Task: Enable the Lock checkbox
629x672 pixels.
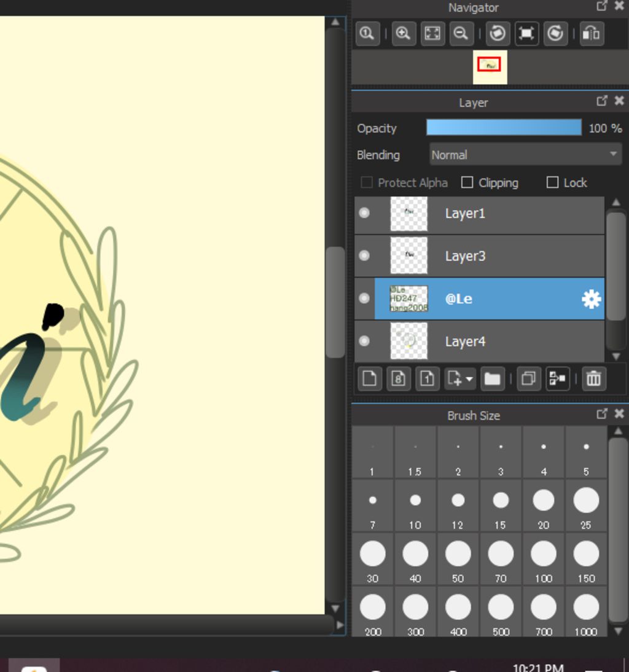Action: click(x=553, y=182)
